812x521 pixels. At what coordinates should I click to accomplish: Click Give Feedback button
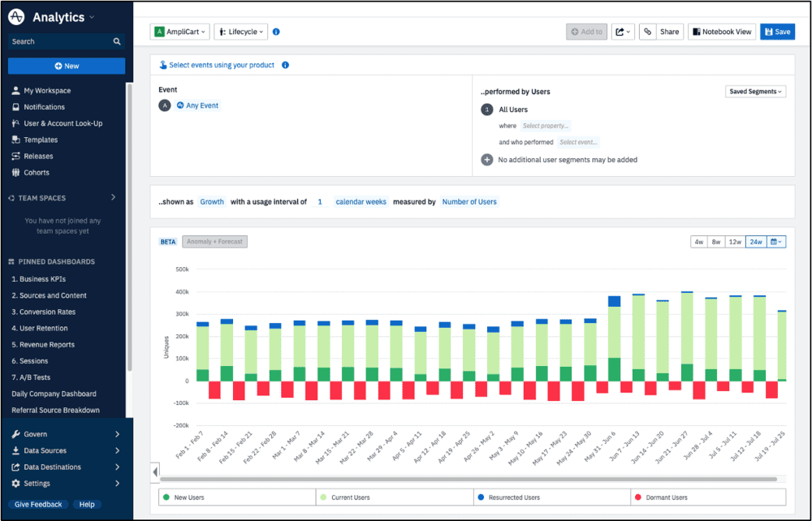tap(38, 505)
